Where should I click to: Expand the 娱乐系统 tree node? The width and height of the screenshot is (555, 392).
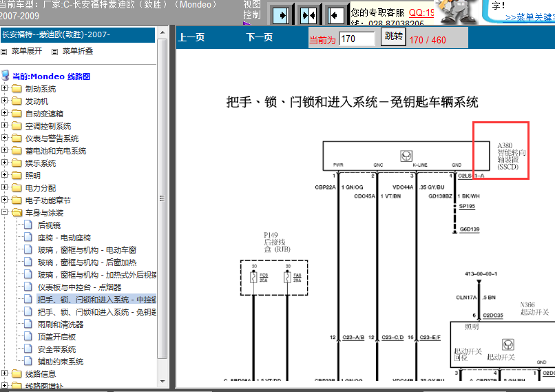click(4, 162)
